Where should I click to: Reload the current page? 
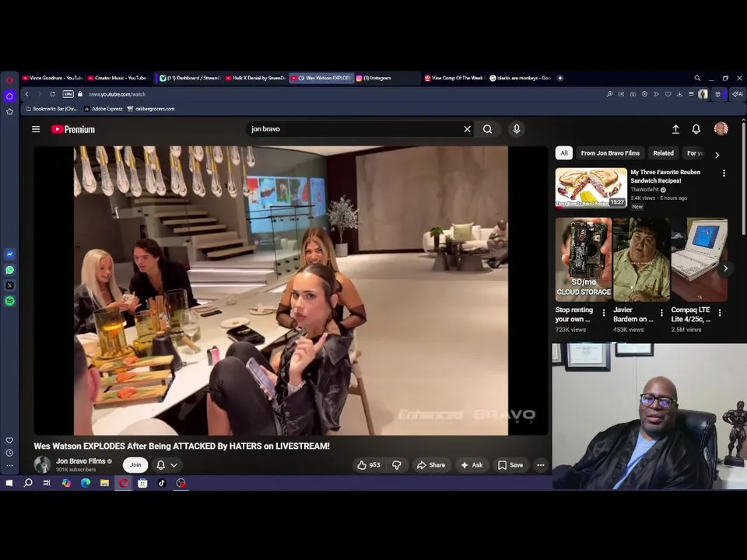pos(52,94)
